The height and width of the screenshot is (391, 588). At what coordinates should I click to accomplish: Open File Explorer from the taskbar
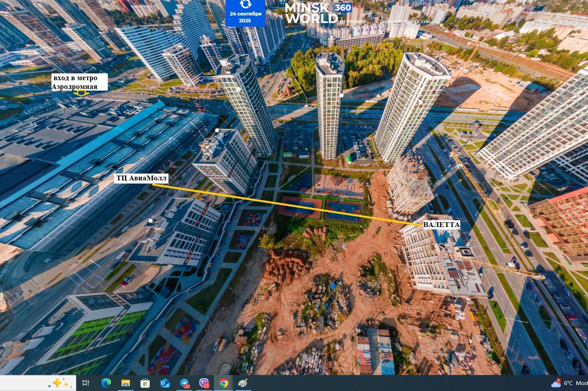[x=125, y=383]
